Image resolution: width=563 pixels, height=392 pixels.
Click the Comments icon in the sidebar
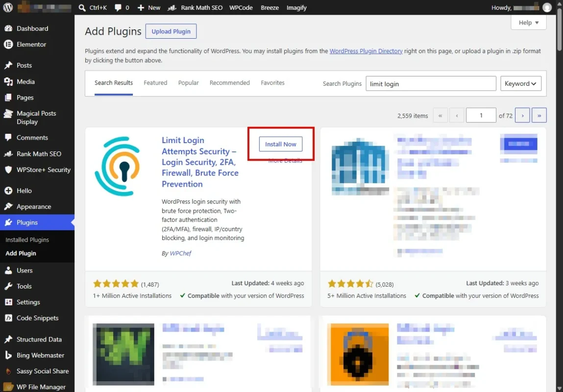[x=8, y=138]
